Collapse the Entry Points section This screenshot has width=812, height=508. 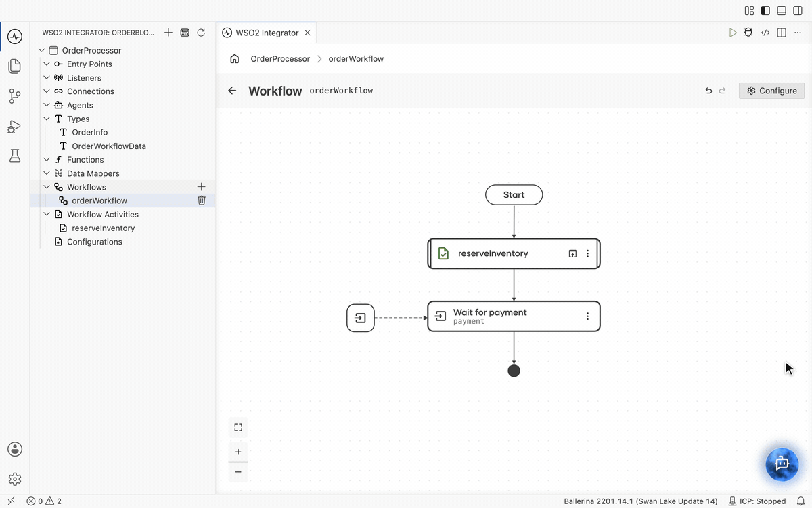pos(47,64)
